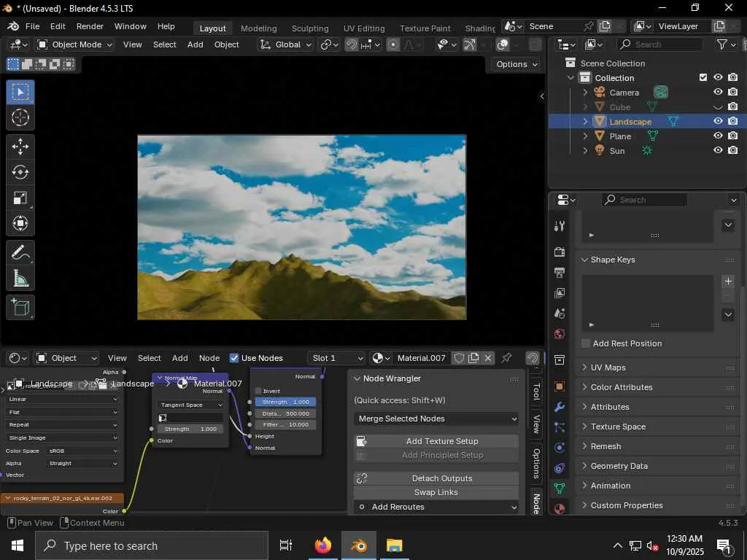This screenshot has width=747, height=560.
Task: Enable the Add Rest Position checkbox
Action: tap(586, 343)
